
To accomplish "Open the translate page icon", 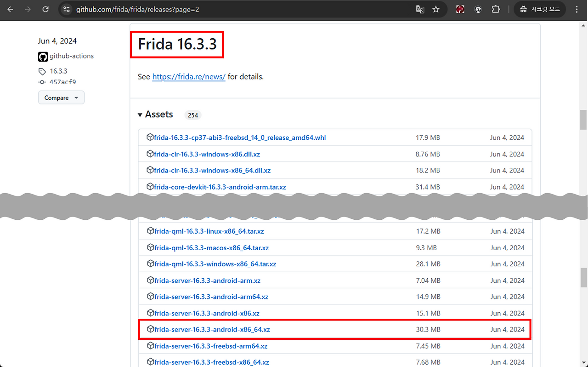I will click(x=420, y=9).
